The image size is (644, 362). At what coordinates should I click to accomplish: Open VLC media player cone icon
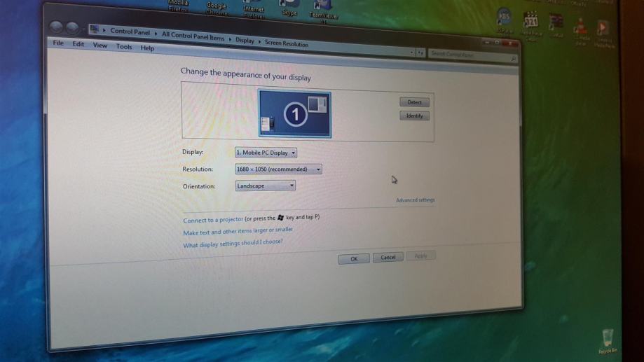pyautogui.click(x=580, y=31)
